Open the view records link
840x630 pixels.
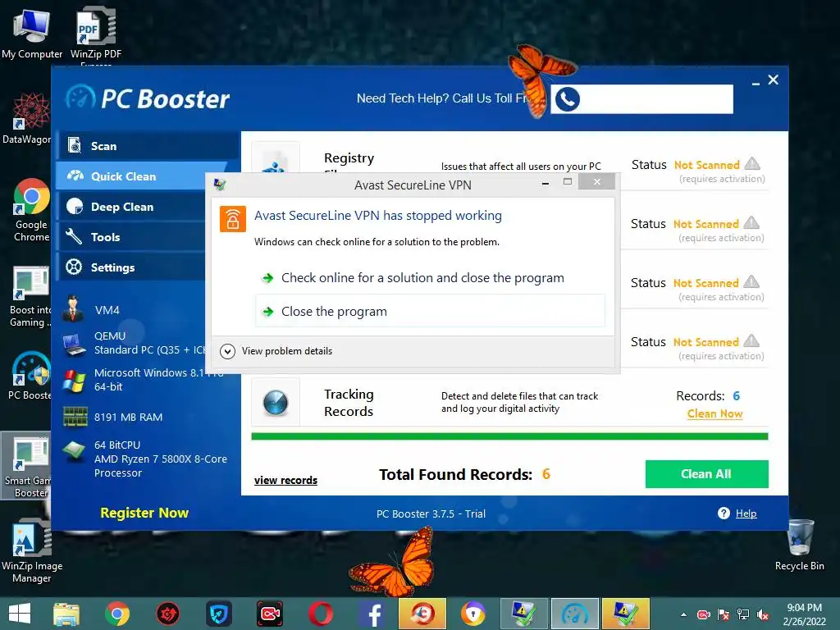point(285,480)
